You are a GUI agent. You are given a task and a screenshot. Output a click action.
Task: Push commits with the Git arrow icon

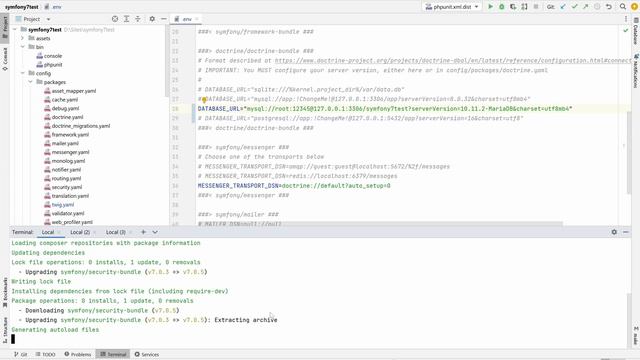point(586,7)
